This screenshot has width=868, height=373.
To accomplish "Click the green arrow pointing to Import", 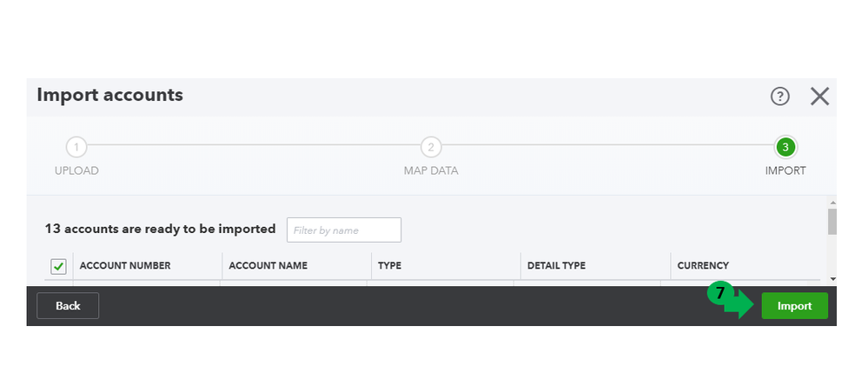I will pos(740,304).
